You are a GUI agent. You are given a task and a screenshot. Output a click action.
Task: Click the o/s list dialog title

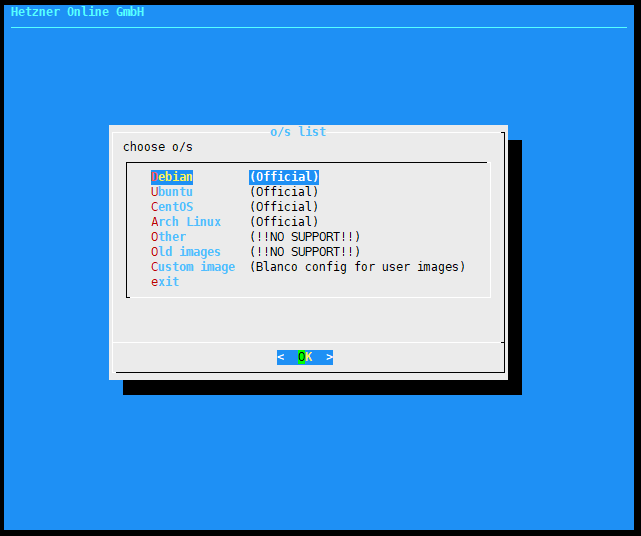298,132
